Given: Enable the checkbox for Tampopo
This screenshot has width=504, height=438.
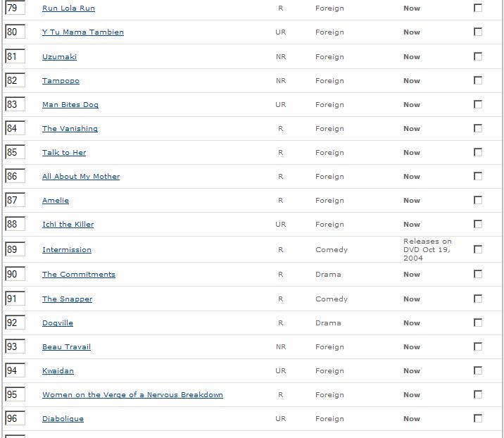Looking at the screenshot, I should click(478, 80).
